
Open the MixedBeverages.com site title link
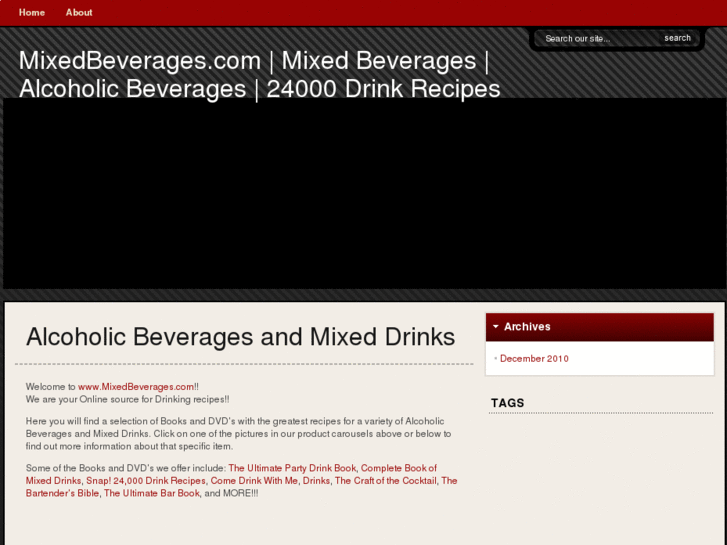[259, 74]
